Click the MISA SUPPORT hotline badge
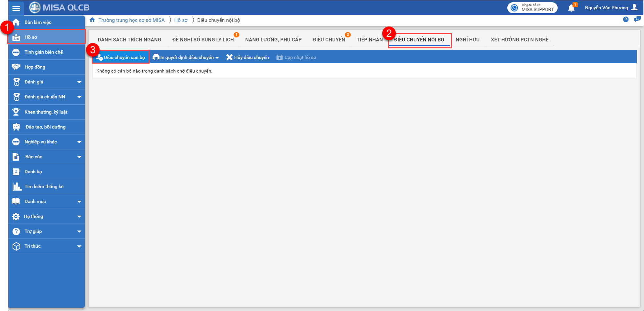644x311 pixels. (532, 8)
